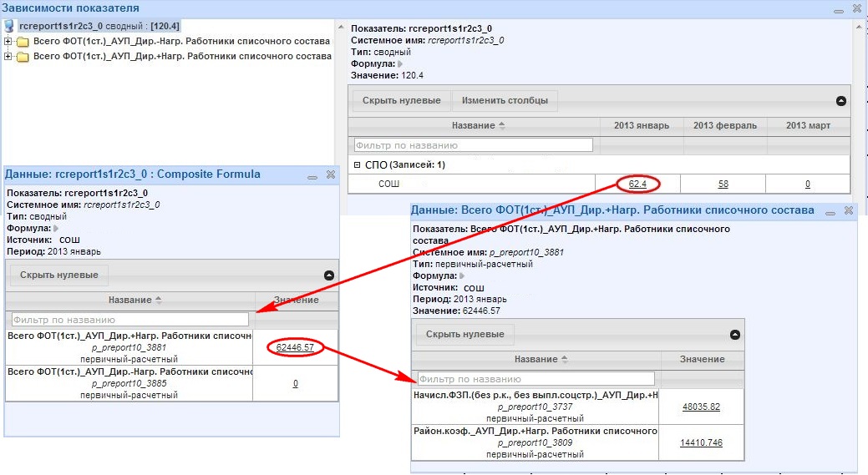The width and height of the screenshot is (868, 475).
Task: Show formula via arrow next to Формула in main panel
Action: (x=399, y=64)
